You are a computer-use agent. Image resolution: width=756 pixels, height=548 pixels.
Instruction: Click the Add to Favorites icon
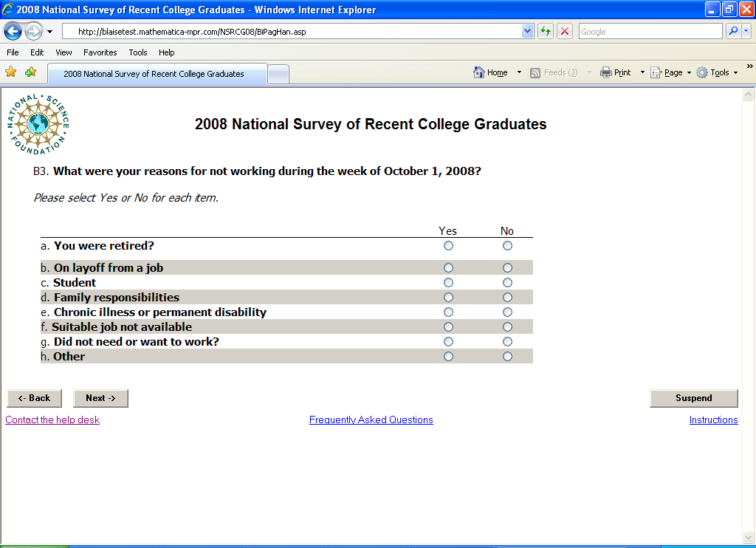(x=30, y=72)
